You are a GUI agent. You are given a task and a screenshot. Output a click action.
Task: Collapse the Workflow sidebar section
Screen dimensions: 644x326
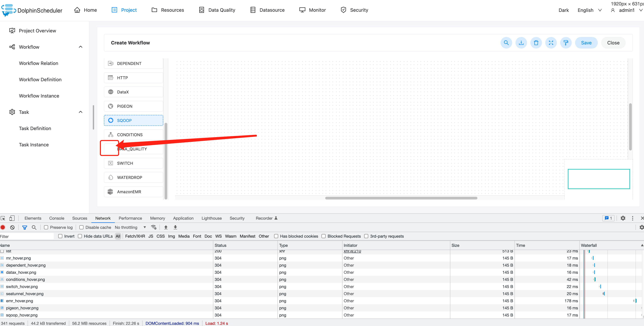81,47
